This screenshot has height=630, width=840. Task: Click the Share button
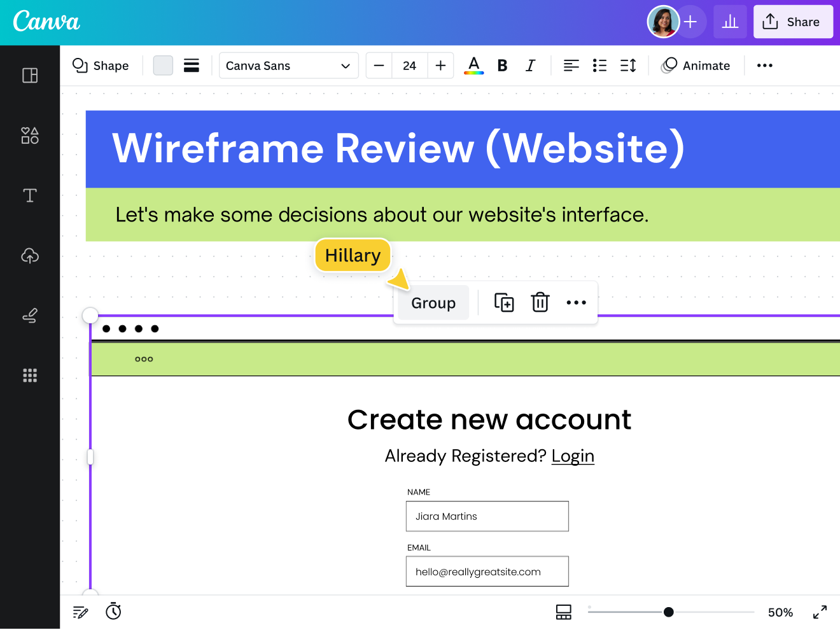pos(793,22)
